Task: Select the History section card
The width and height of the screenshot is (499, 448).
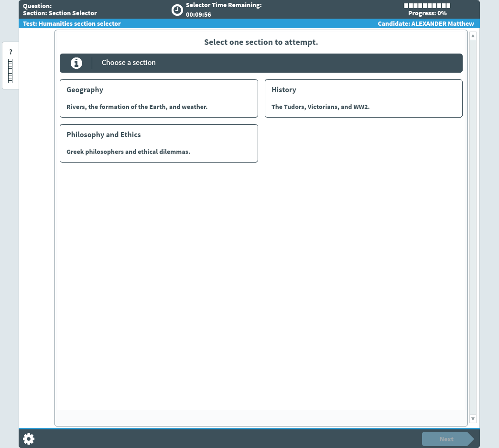Action: click(364, 98)
